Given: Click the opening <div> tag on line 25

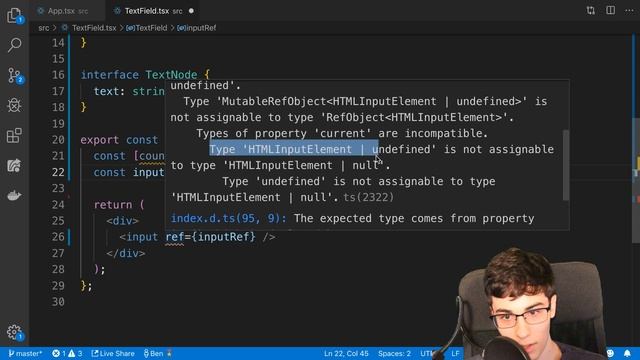Looking at the screenshot, I should 122,221.
